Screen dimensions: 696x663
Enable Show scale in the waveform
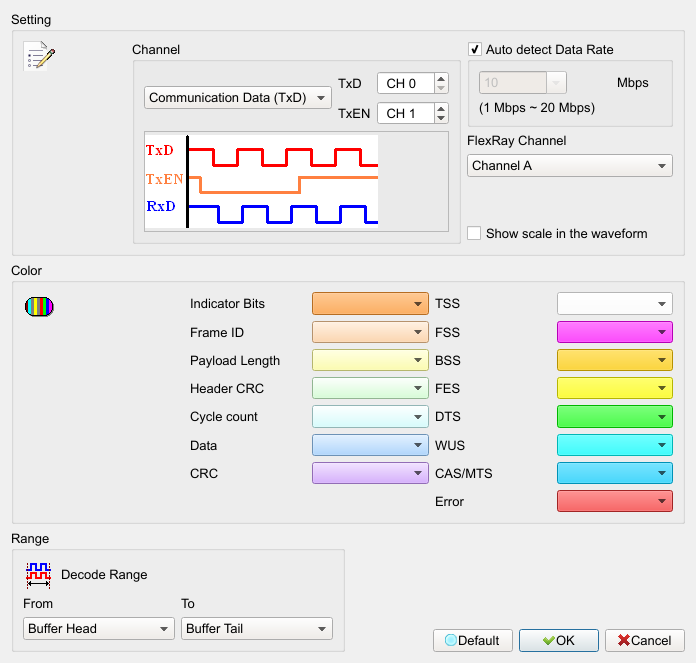pos(474,233)
